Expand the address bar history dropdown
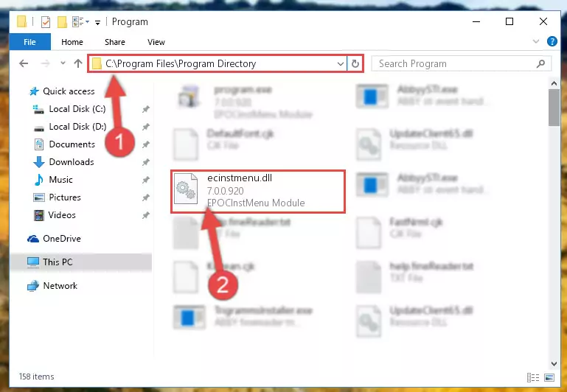The width and height of the screenshot is (567, 392). 340,64
